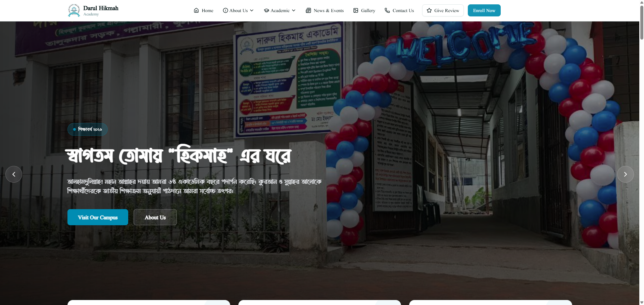Click the Darul Hikmah Academy logo icon
This screenshot has width=644, height=305.
point(74,10)
